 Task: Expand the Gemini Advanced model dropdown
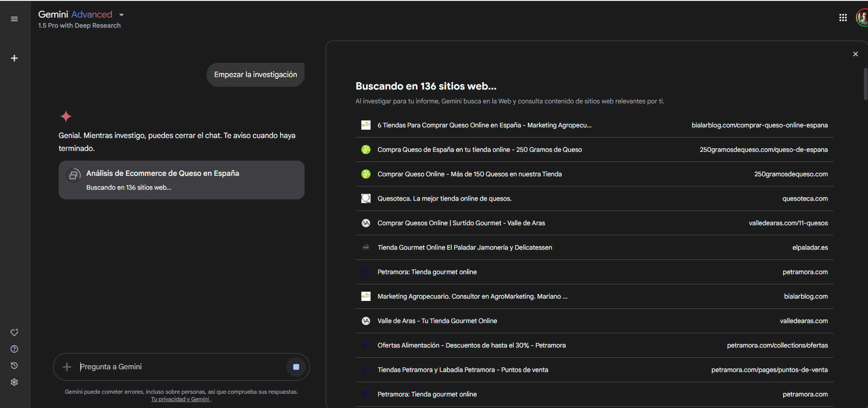(121, 15)
